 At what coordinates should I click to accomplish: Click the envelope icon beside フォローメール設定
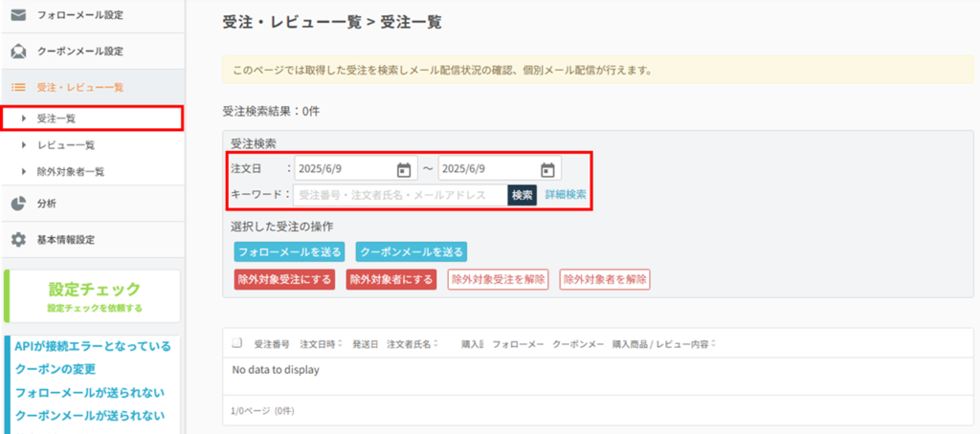point(18,15)
